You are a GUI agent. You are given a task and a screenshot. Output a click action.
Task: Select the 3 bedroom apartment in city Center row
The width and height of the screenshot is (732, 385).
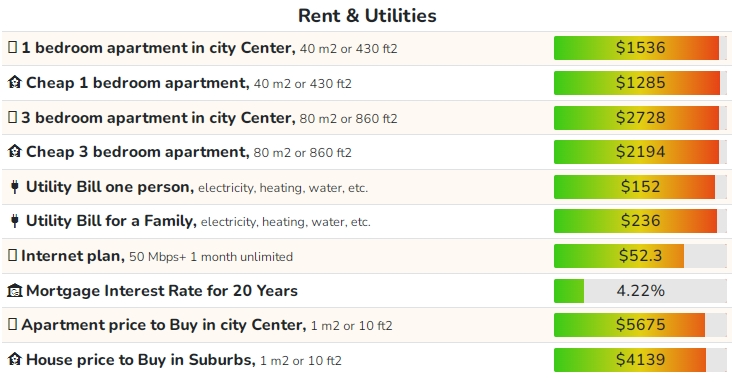coord(364,118)
